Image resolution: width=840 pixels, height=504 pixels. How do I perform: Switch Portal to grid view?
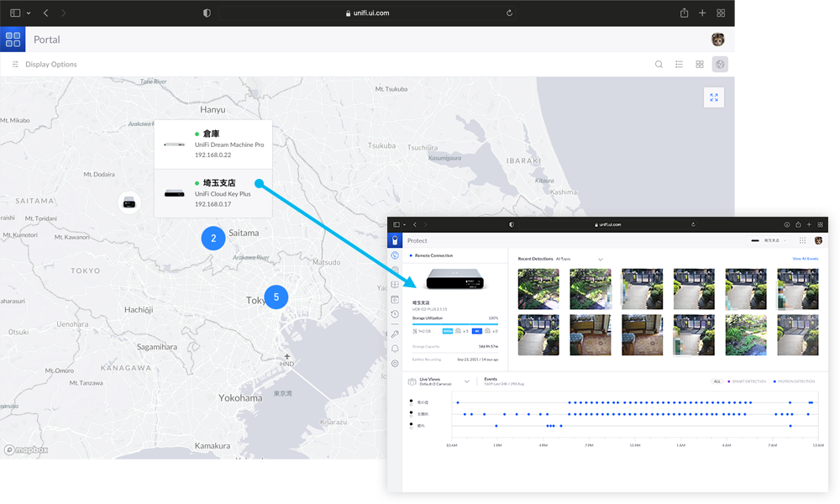[x=700, y=65]
